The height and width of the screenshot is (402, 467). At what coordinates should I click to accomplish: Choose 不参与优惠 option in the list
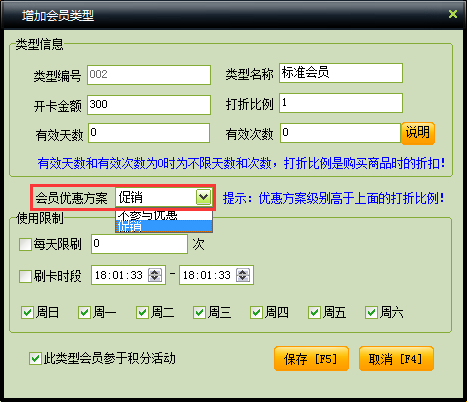164,216
